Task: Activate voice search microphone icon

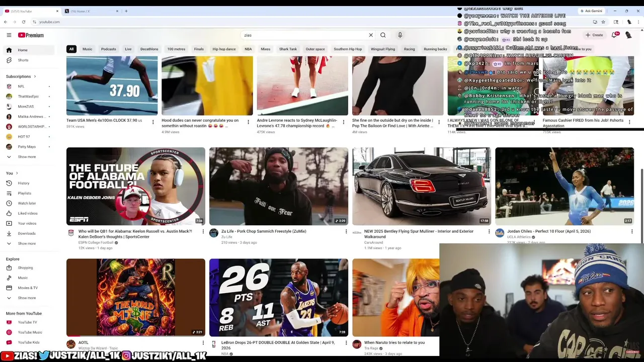Action: [x=400, y=35]
